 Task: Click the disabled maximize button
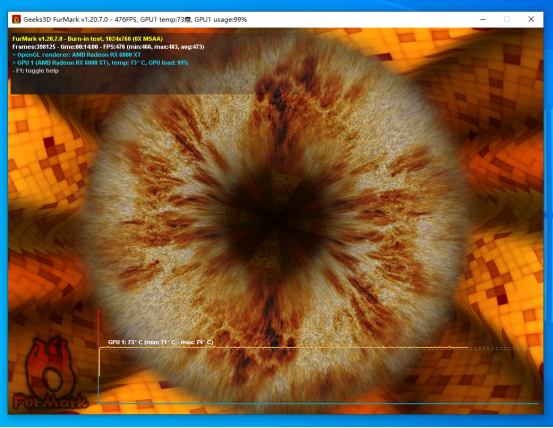[x=507, y=19]
